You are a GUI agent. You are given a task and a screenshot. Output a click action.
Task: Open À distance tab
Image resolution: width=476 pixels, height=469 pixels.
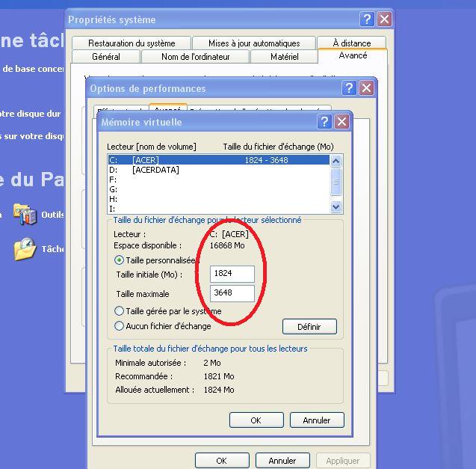click(x=351, y=43)
